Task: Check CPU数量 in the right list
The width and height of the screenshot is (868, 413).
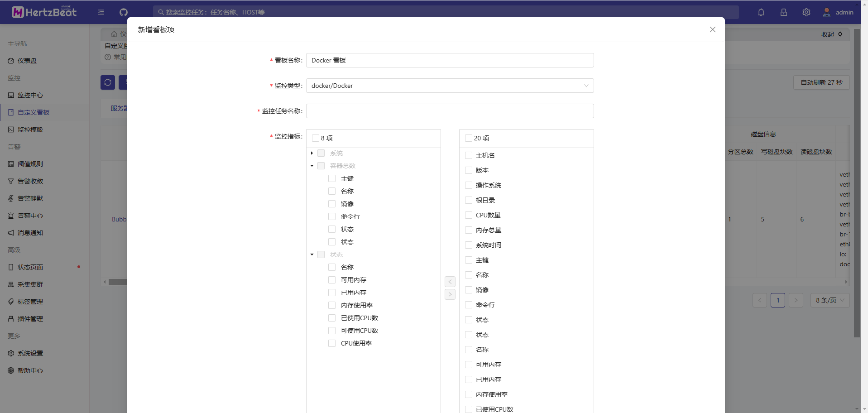Action: (469, 215)
